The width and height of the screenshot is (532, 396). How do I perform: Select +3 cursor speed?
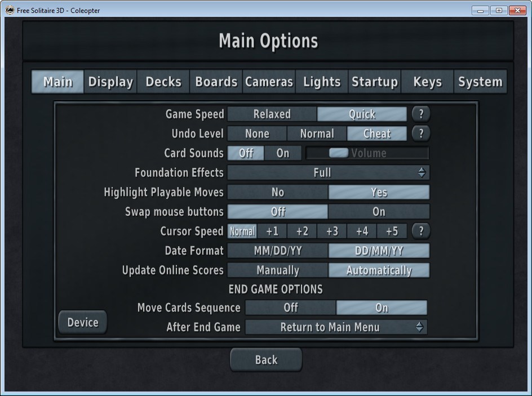tap(332, 232)
